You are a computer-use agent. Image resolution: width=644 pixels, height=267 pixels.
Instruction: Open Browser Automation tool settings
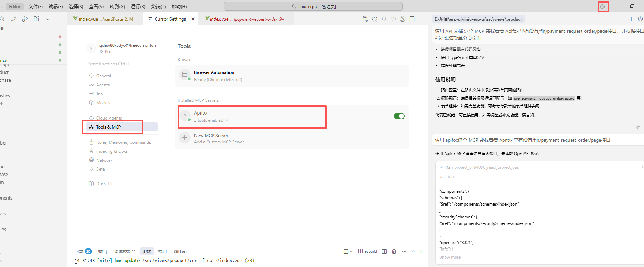pos(291,76)
